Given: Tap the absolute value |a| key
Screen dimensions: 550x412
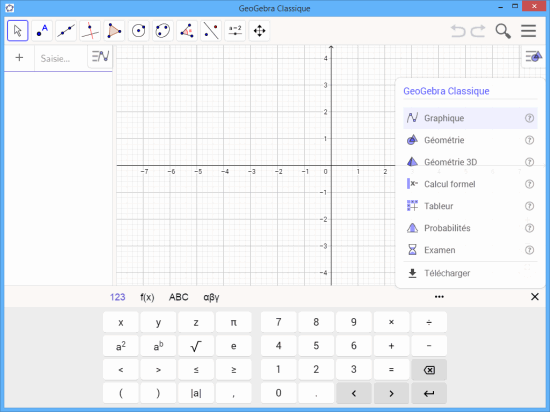Looking at the screenshot, I should point(196,393).
